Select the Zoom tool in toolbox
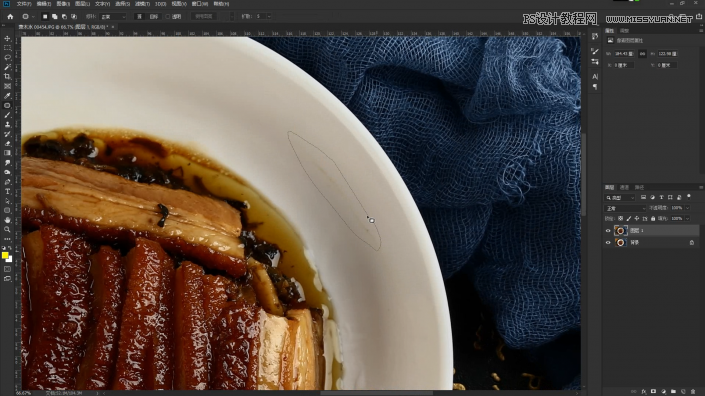This screenshot has width=705, height=396. click(x=7, y=230)
